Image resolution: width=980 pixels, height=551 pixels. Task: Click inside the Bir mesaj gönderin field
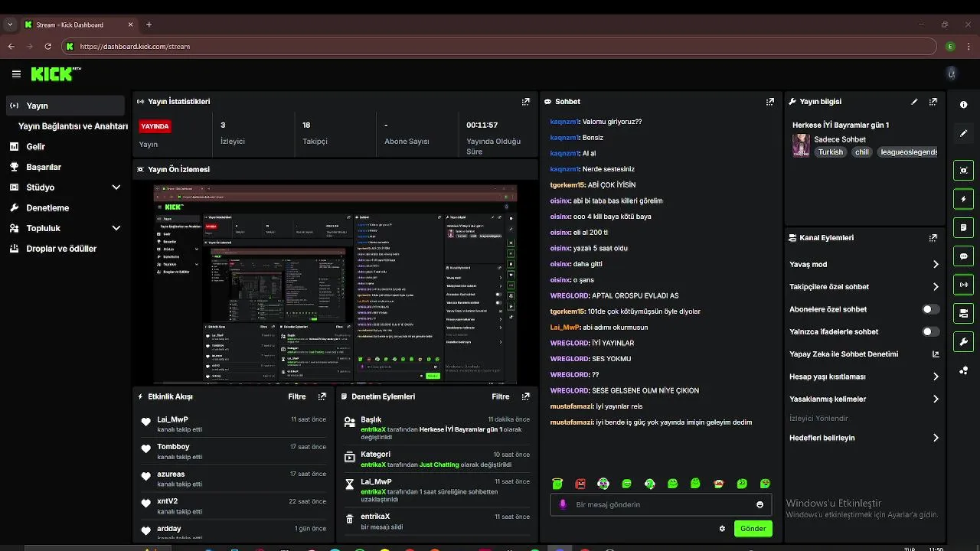[x=660, y=504]
